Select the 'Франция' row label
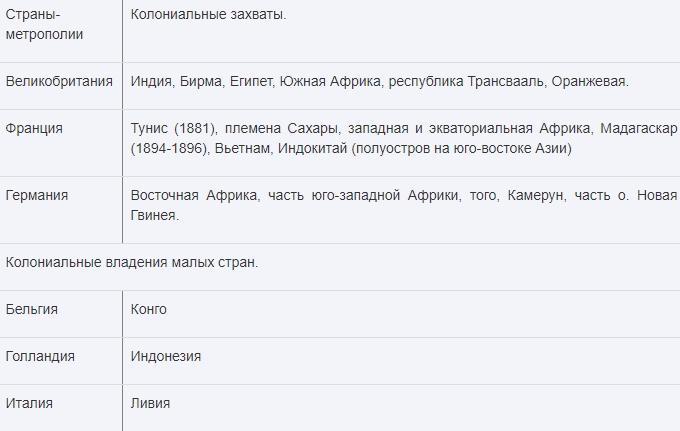Screen dimensions: 680x431 [34, 128]
